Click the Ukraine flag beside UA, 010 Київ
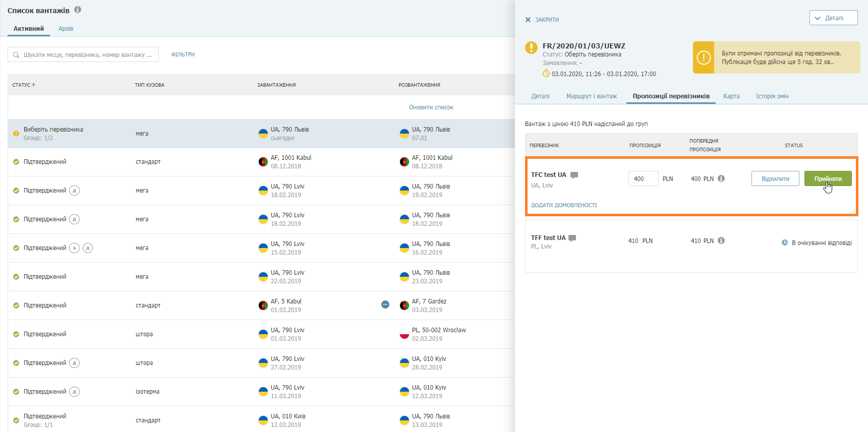This screenshot has height=432, width=868. pyautogui.click(x=263, y=420)
